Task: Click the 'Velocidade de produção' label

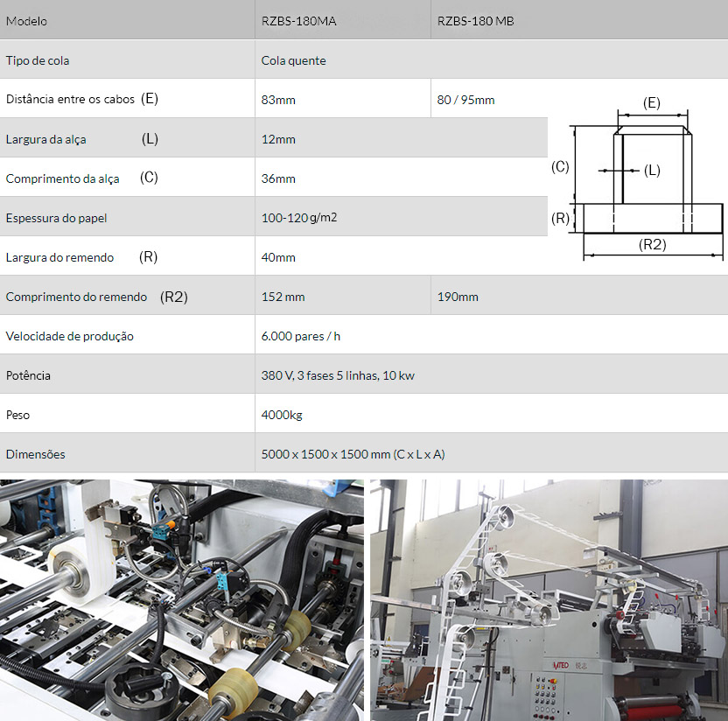Action: point(70,337)
